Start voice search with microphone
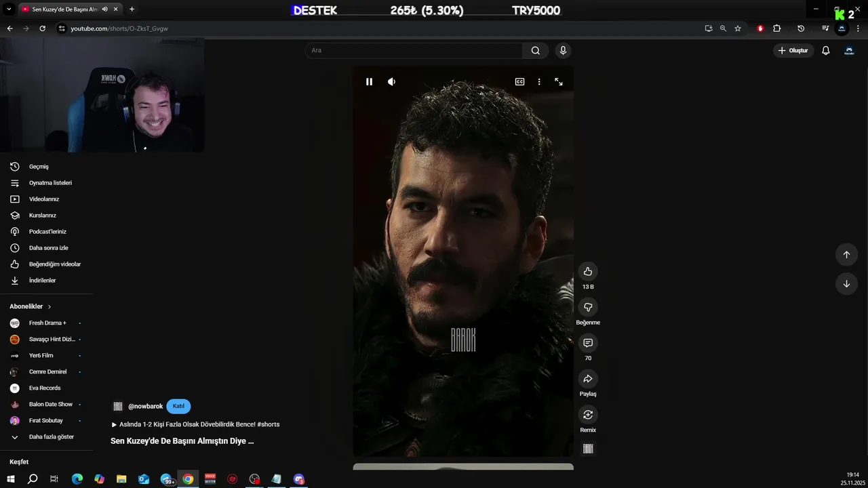Screen dimensions: 868x488 click(563, 50)
